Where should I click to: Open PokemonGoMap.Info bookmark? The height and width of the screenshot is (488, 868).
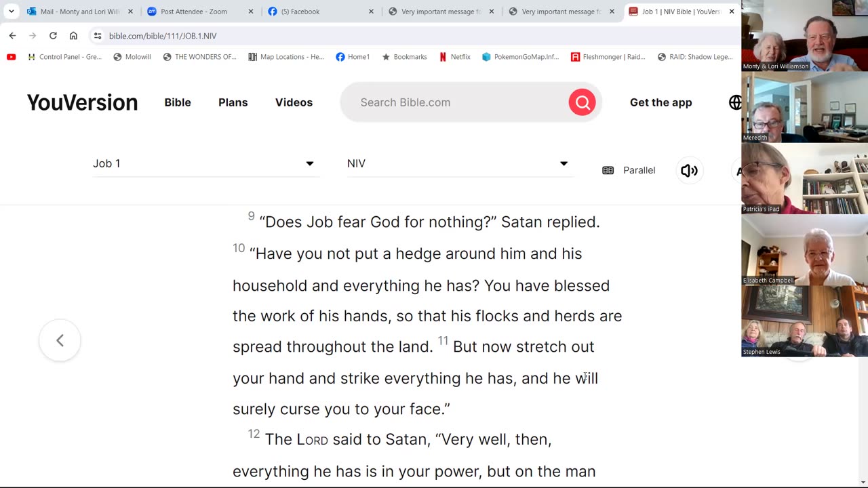click(520, 57)
